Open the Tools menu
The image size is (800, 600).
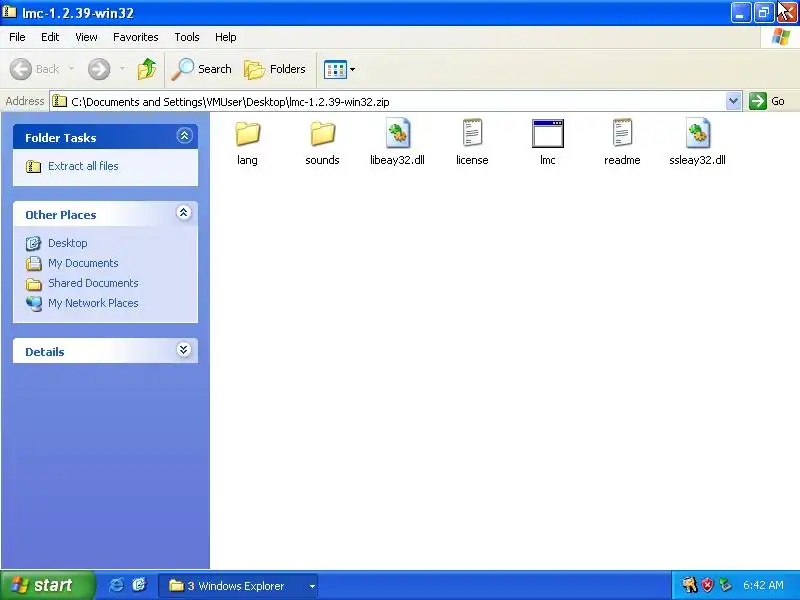(x=187, y=37)
